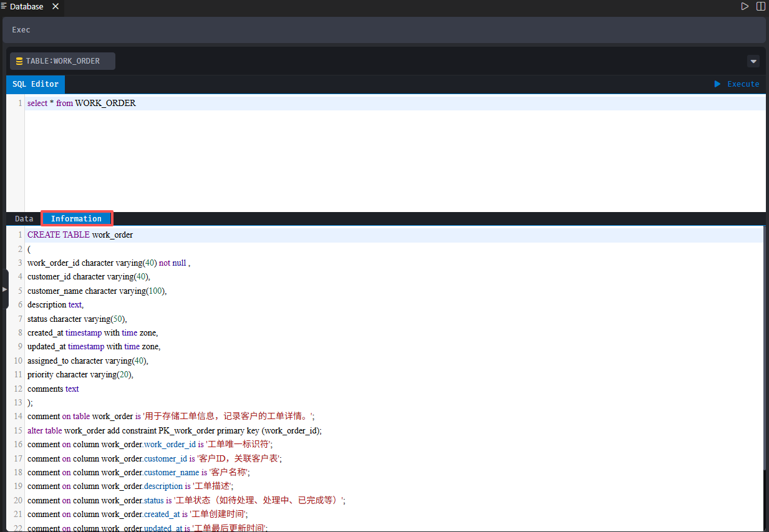
Task: Close the Database tab
Action: (56, 7)
